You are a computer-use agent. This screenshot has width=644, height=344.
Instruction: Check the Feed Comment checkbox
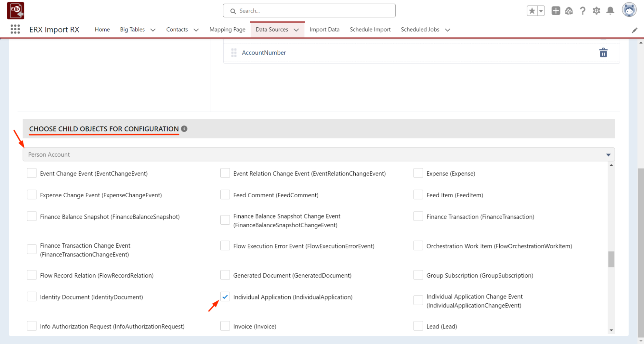point(225,195)
